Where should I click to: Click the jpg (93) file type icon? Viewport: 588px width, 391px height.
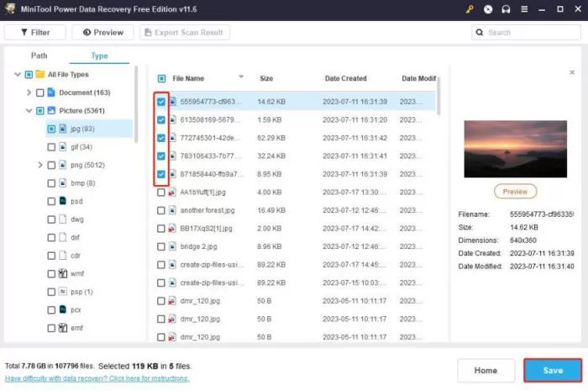coord(63,129)
